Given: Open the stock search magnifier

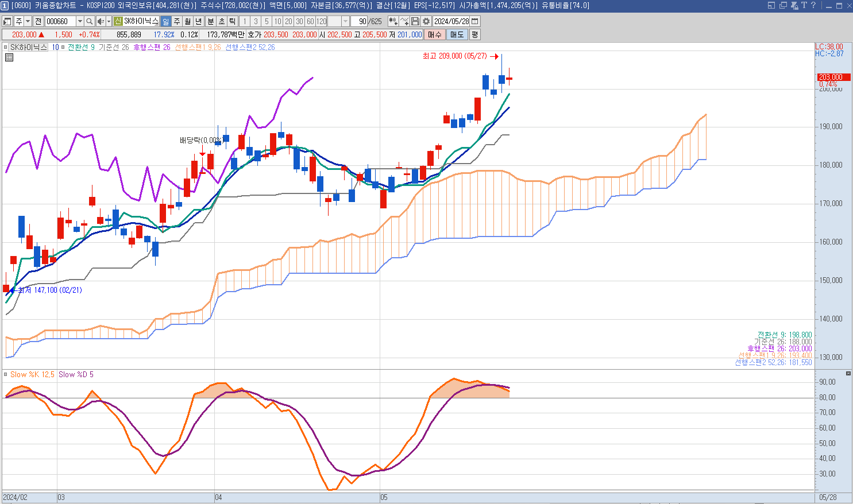Looking at the screenshot, I should point(90,21).
